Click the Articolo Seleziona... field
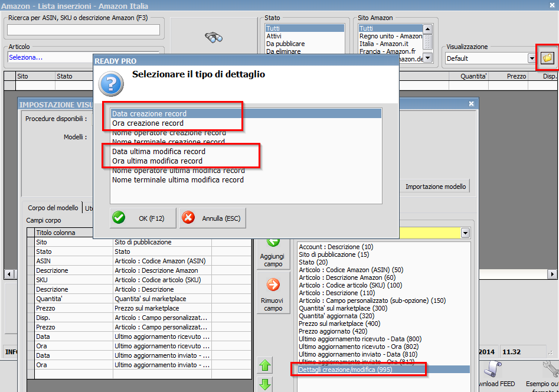This screenshot has height=392, width=559. 50,57
